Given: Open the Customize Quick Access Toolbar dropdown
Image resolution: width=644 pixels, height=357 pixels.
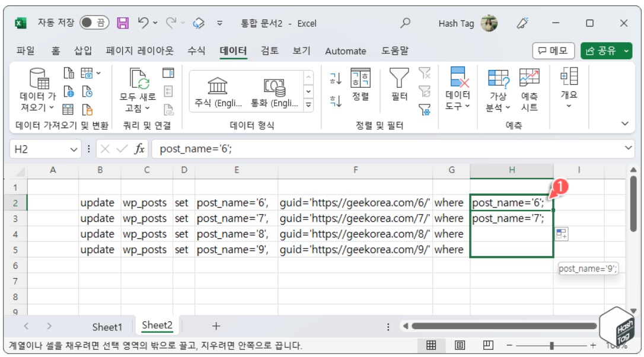Looking at the screenshot, I should pyautogui.click(x=220, y=23).
